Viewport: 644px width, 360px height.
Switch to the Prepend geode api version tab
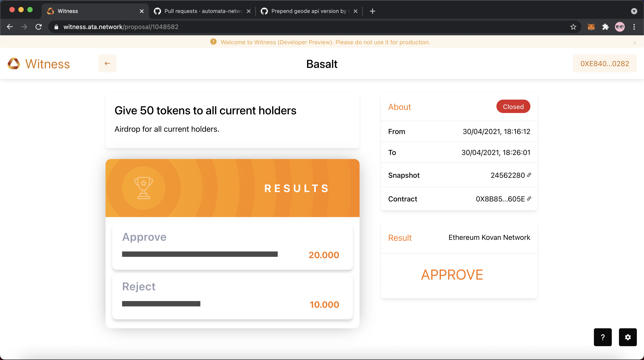pos(309,11)
